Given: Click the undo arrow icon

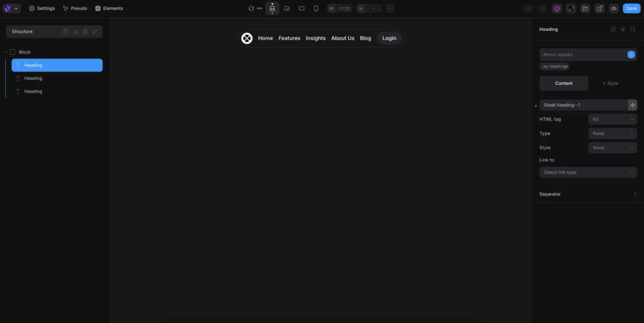Looking at the screenshot, I should pyautogui.click(x=528, y=8).
